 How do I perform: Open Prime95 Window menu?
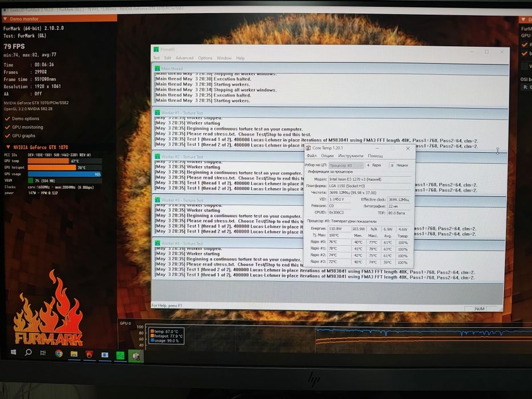pyautogui.click(x=224, y=58)
